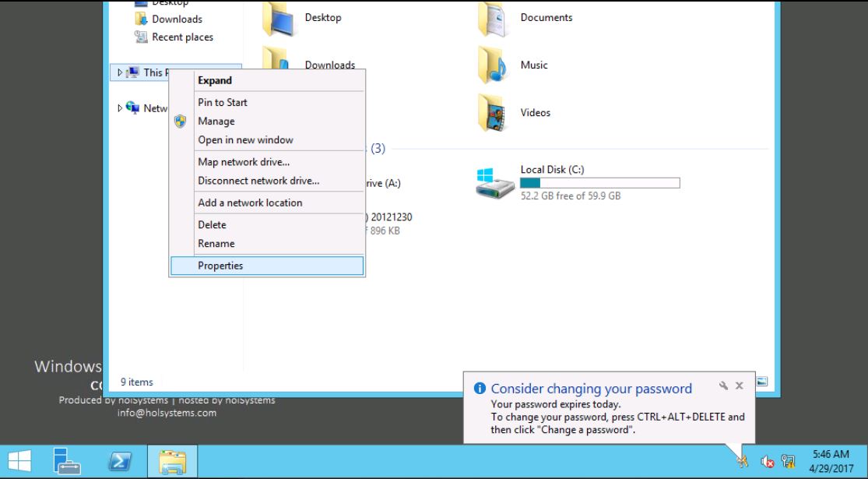Click the Documents folder label
The height and width of the screenshot is (479, 868).
546,18
